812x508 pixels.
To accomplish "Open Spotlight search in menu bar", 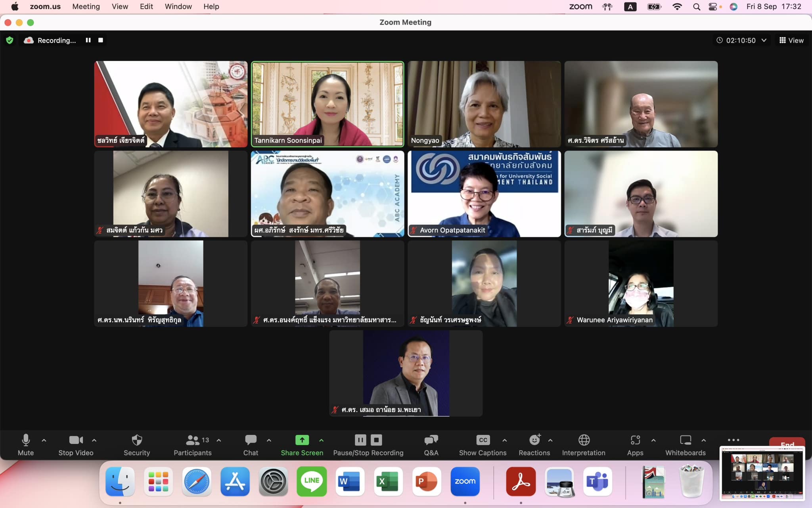I will click(696, 6).
